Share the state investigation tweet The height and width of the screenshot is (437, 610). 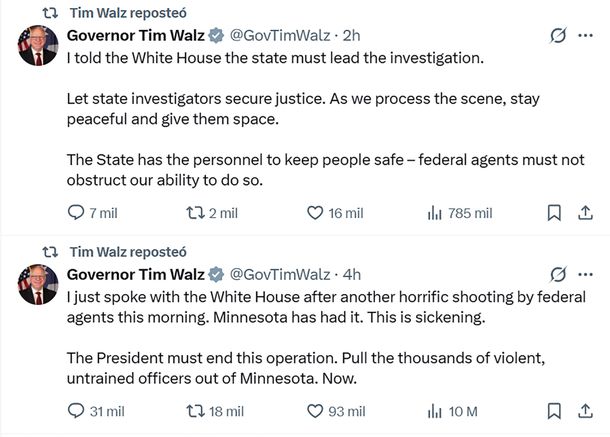[x=587, y=213]
